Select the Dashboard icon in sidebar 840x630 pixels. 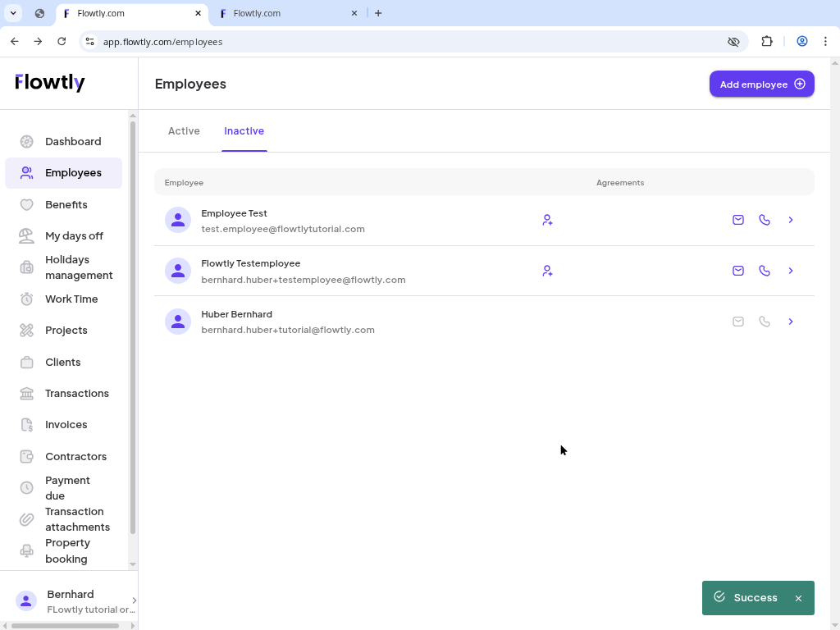tap(25, 141)
